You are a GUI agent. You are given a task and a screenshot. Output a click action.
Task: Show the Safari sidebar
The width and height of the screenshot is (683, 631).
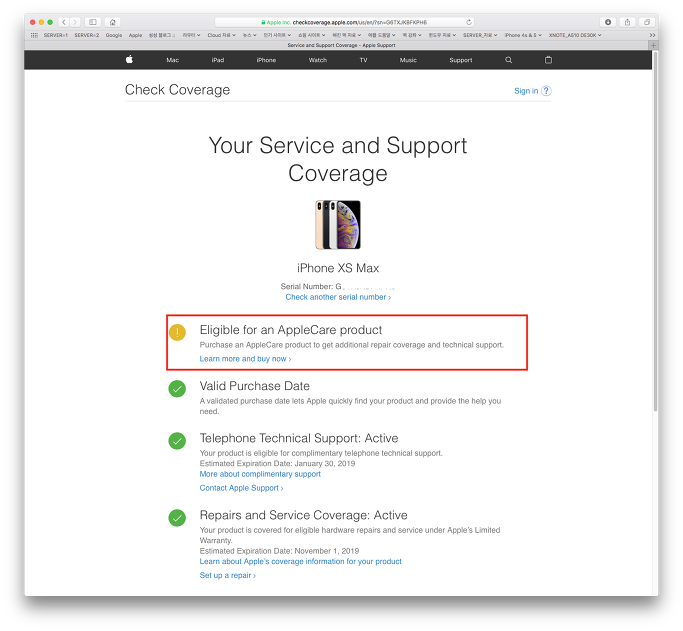coord(93,22)
